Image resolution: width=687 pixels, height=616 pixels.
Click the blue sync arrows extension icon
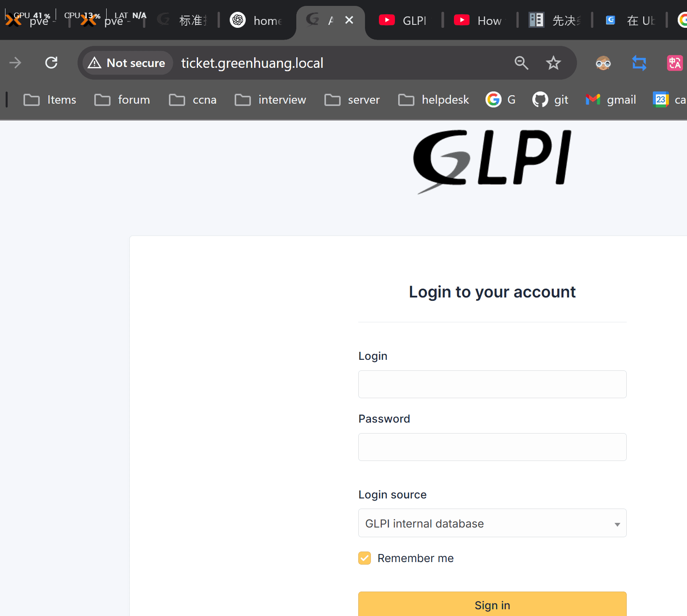click(639, 63)
